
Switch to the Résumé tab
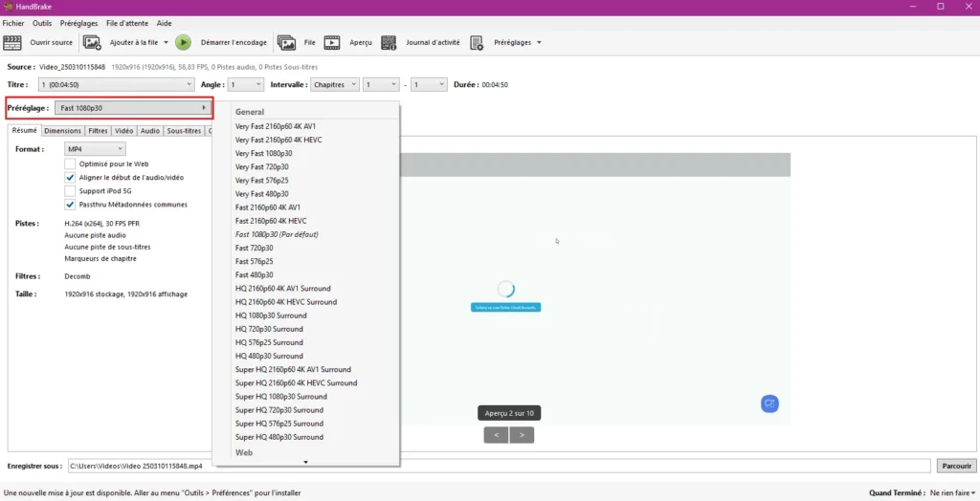coord(24,131)
